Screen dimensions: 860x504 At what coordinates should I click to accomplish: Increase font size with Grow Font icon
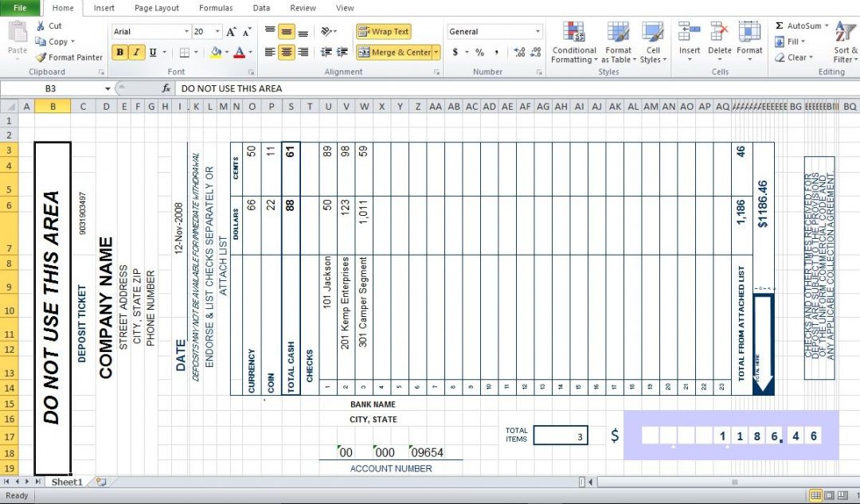pyautogui.click(x=231, y=32)
